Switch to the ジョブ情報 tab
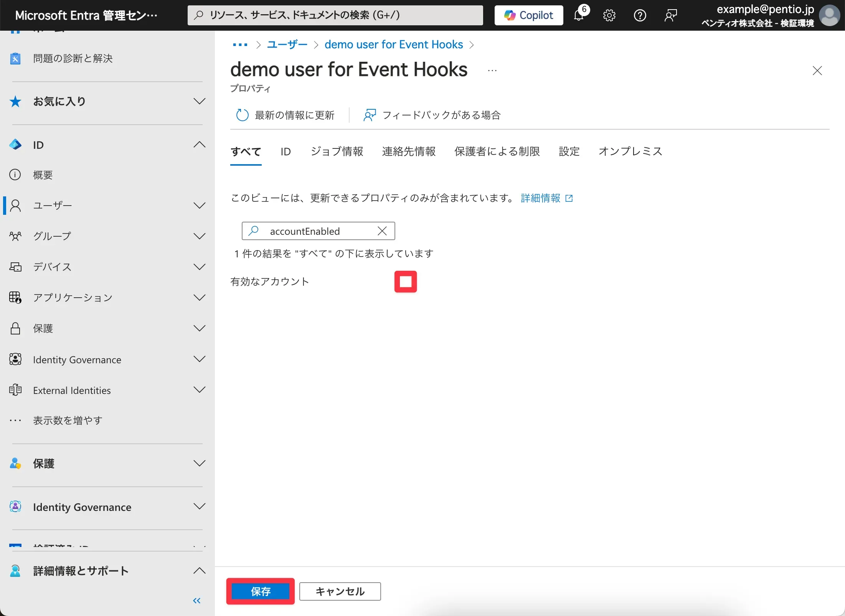This screenshot has width=845, height=616. pyautogui.click(x=337, y=151)
